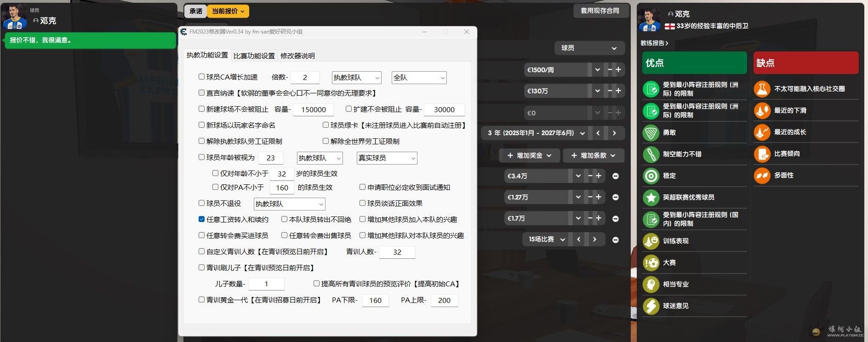The width and height of the screenshot is (868, 342).
Task: Toggle 直言纳谏 checkbox
Action: [x=201, y=93]
